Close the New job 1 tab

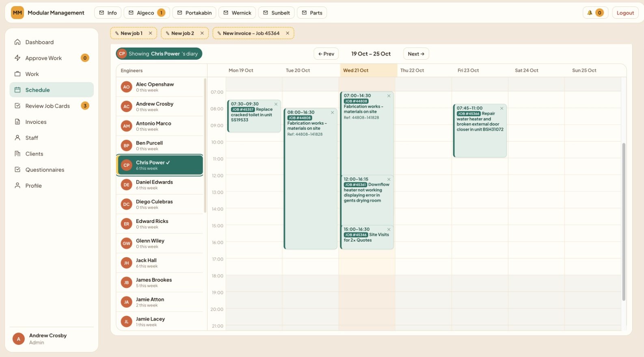point(150,33)
